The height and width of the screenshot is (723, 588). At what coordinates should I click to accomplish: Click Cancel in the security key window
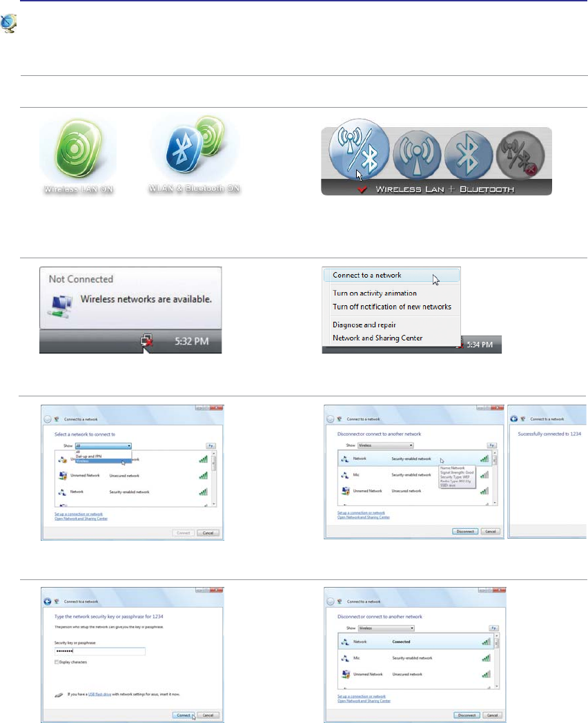(x=208, y=715)
